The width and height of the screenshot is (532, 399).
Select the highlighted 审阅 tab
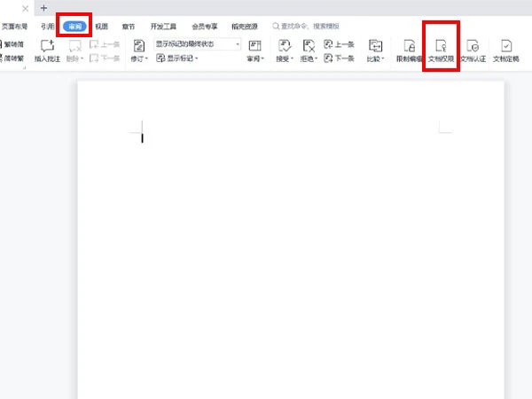pyautogui.click(x=74, y=27)
